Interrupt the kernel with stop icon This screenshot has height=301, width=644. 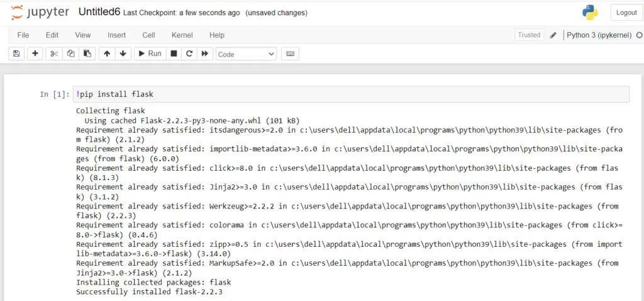tap(174, 54)
